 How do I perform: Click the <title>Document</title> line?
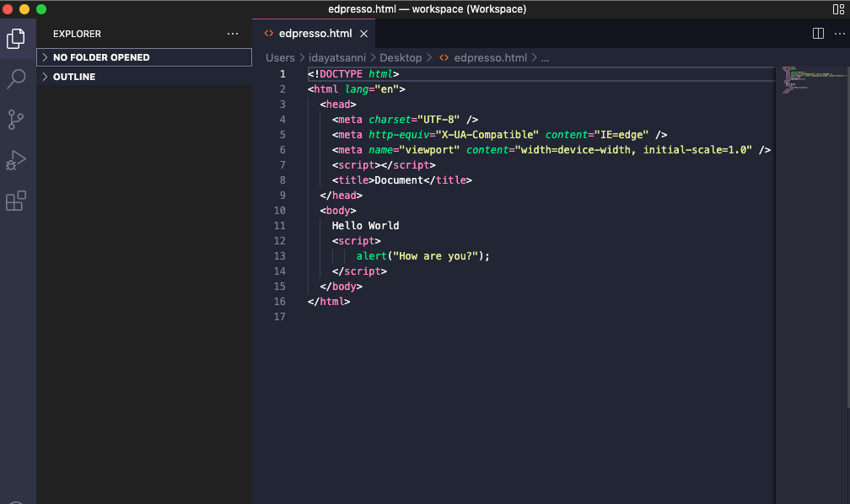tap(401, 180)
